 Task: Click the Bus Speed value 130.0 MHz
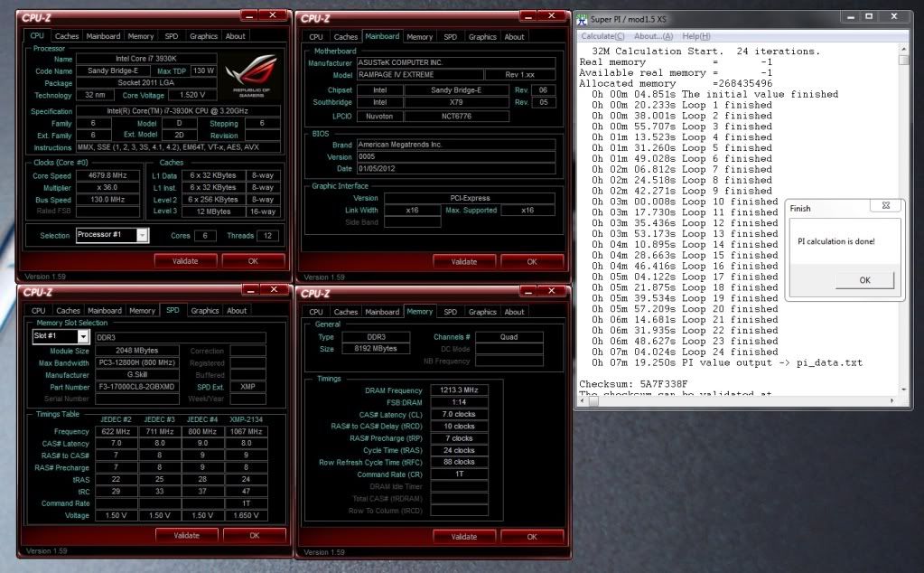tap(107, 199)
